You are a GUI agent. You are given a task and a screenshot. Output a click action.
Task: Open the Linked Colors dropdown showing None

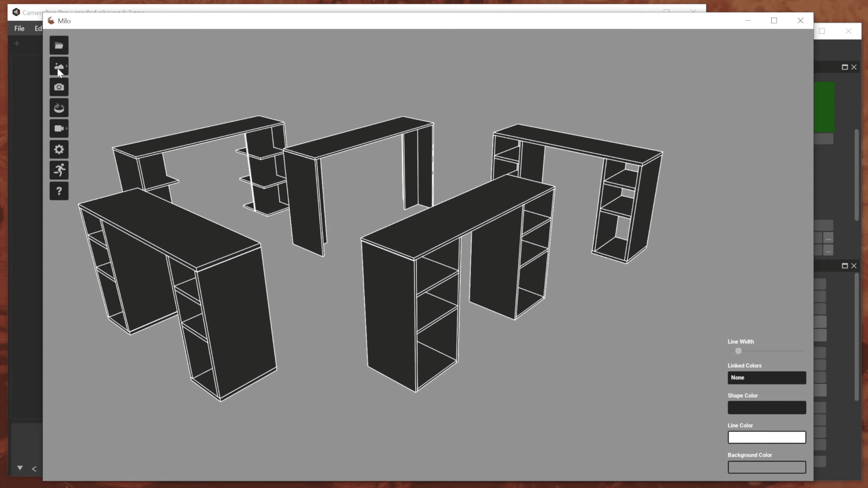766,377
